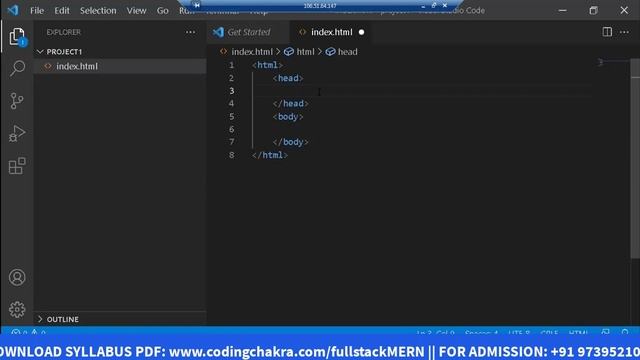The image size is (640, 360).
Task: Open the Selection menu
Action: coord(98,11)
